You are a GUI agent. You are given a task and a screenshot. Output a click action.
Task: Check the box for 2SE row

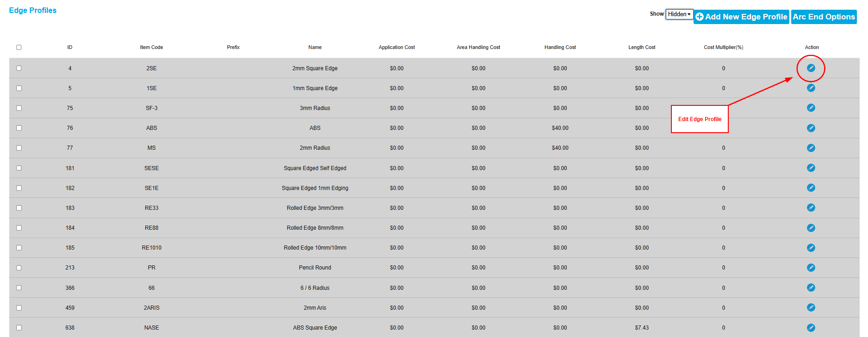coord(19,68)
